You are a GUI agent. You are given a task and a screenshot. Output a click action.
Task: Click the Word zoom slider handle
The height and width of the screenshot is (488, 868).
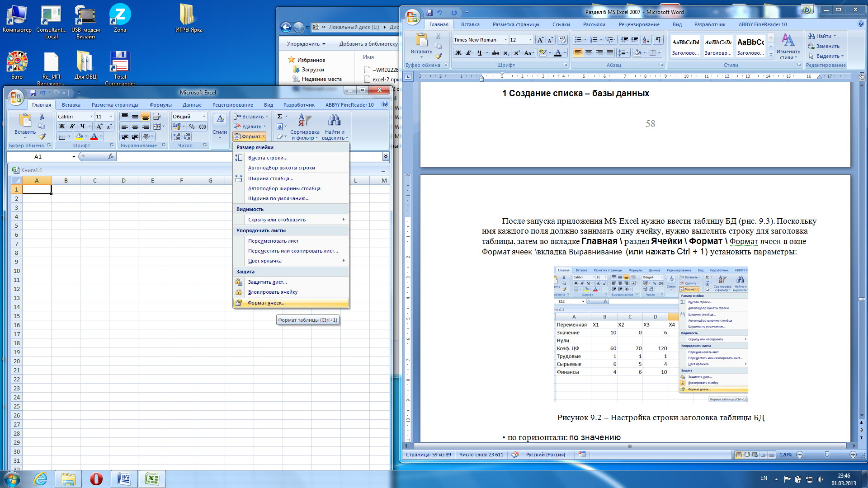[827, 455]
